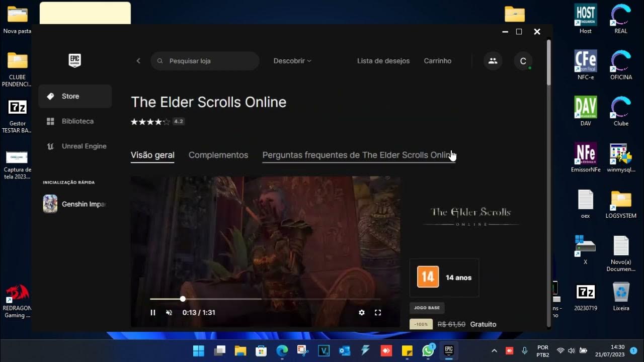Select the EmissorNFe desktop shortcut
644x362 pixels.
pyautogui.click(x=586, y=157)
